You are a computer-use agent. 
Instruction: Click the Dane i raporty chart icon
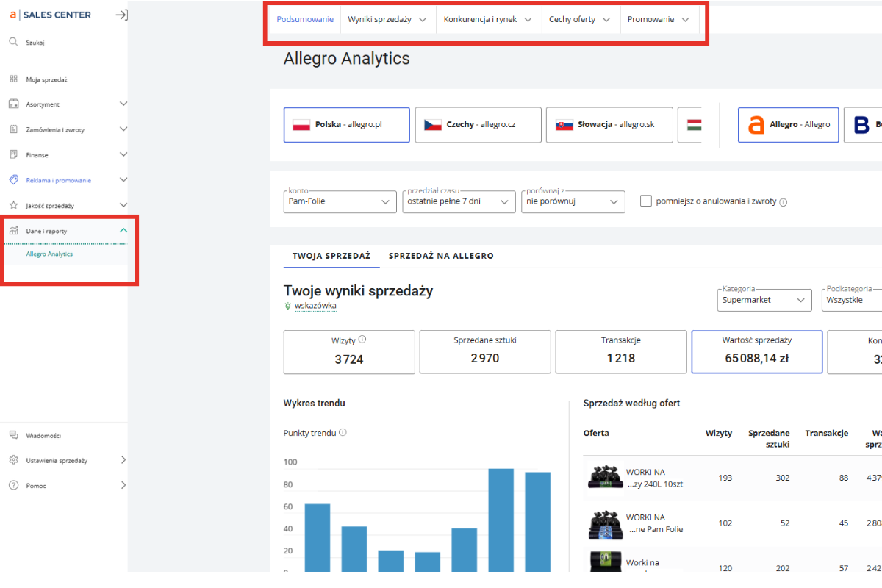coord(13,231)
